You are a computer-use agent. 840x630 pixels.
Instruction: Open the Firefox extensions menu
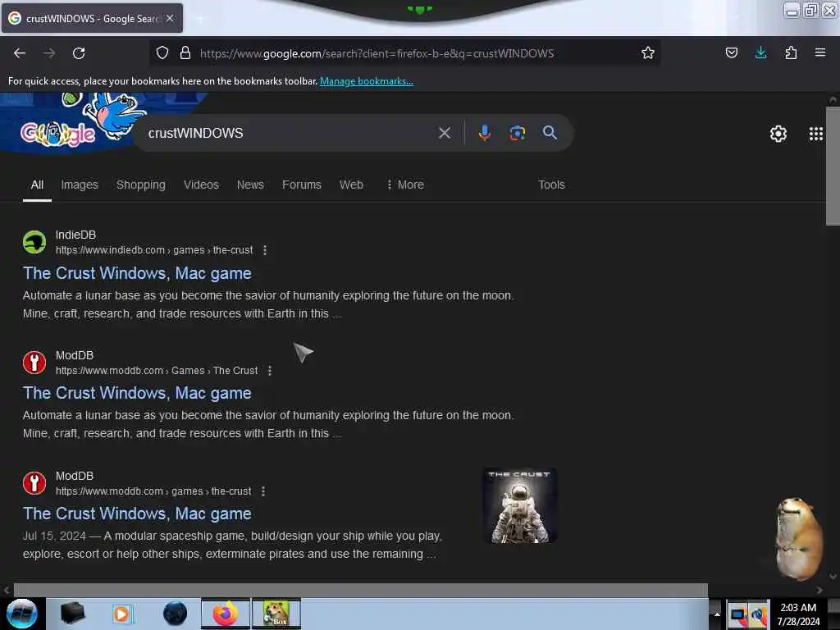click(x=791, y=53)
